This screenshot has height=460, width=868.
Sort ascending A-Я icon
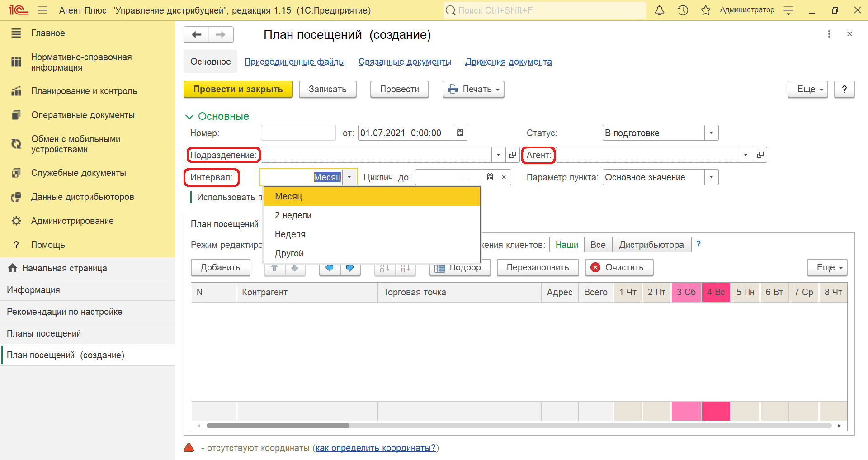385,268
